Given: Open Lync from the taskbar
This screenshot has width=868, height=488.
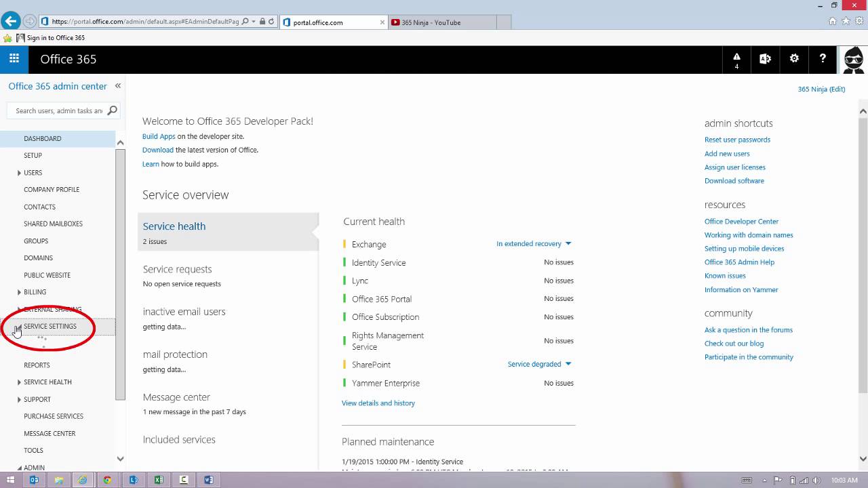Looking at the screenshot, I should [134, 480].
